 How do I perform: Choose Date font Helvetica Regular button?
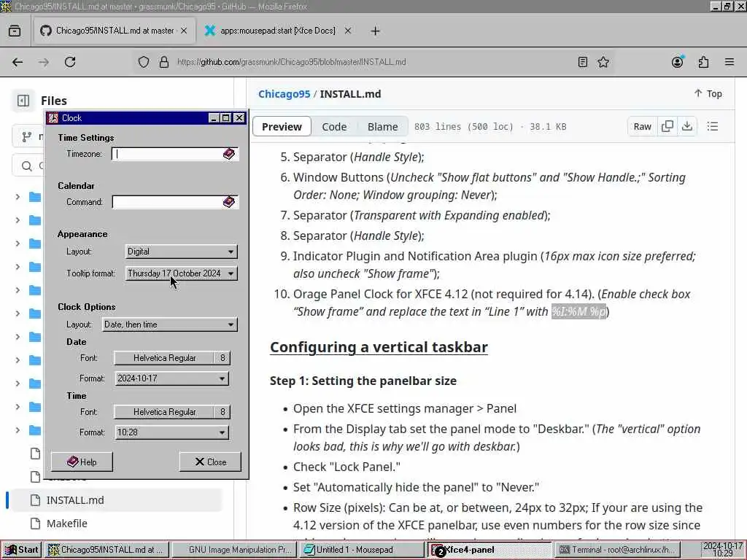coord(172,358)
